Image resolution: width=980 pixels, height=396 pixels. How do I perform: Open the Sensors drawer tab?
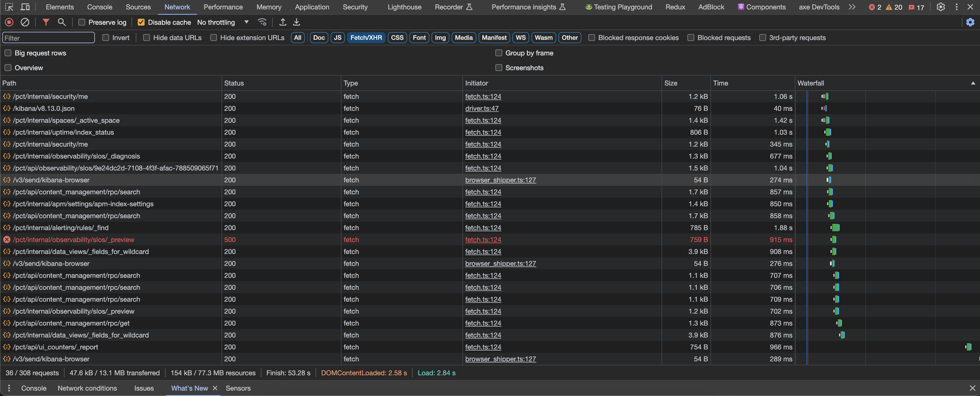click(238, 388)
